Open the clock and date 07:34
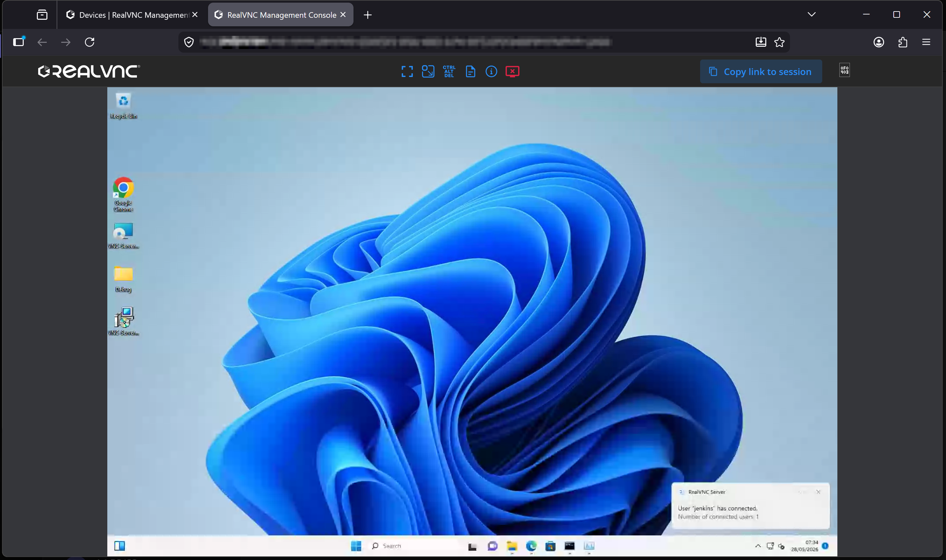The width and height of the screenshot is (946, 560). pyautogui.click(x=804, y=546)
